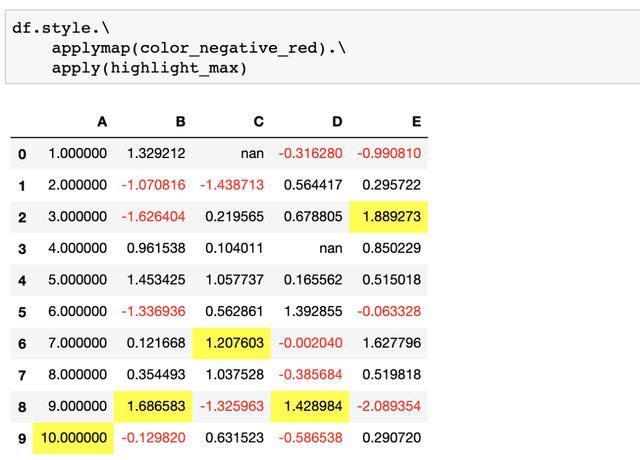Select column header C
Viewport: 640px width, 460px height.
tap(259, 122)
